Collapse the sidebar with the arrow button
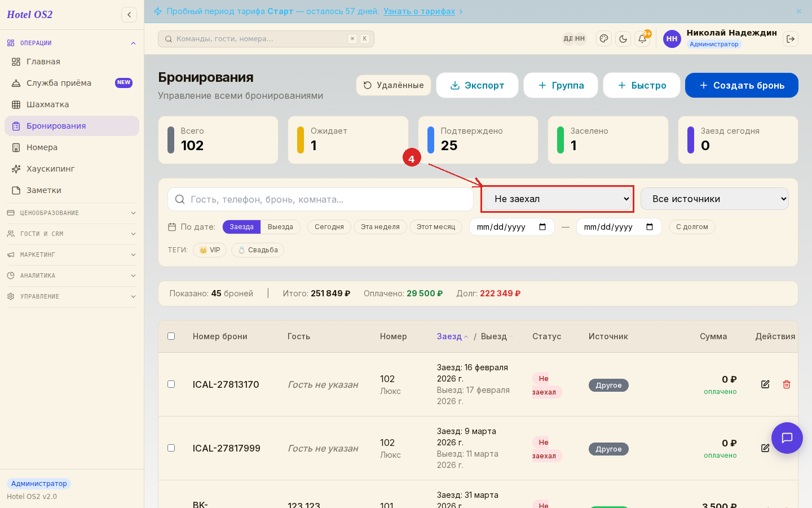The height and width of the screenshot is (508, 812). (129, 15)
